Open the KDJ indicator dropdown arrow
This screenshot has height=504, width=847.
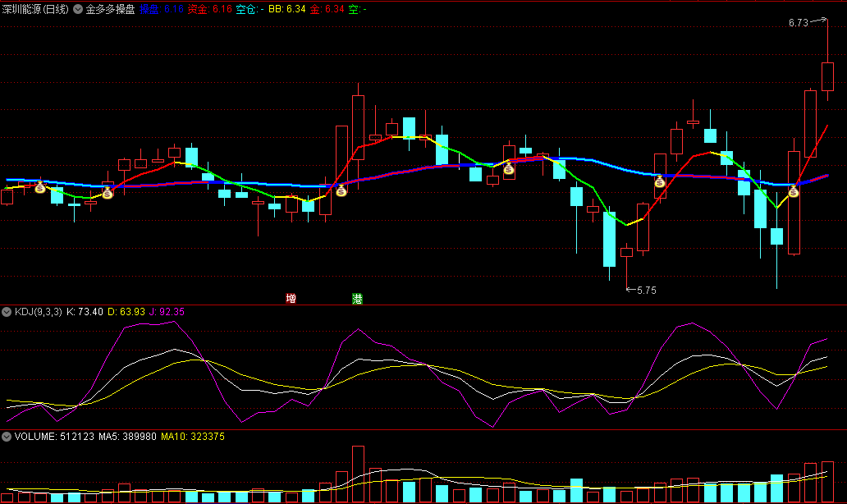(x=7, y=312)
